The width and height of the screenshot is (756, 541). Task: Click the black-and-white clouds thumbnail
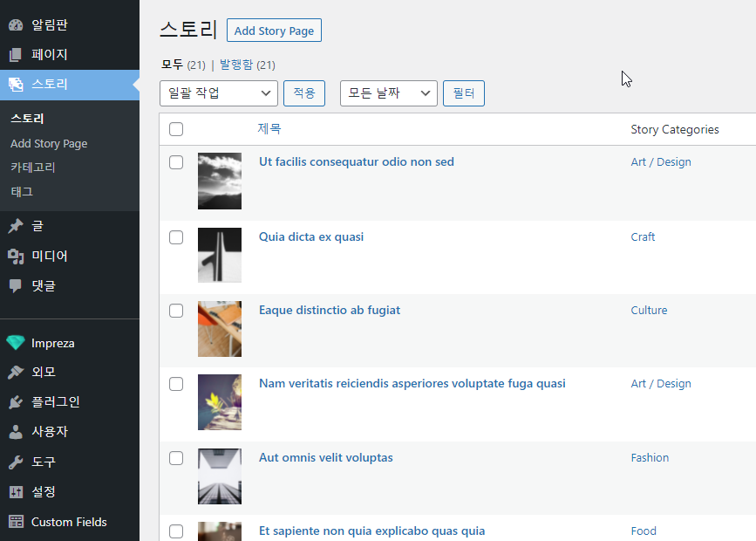click(x=220, y=181)
